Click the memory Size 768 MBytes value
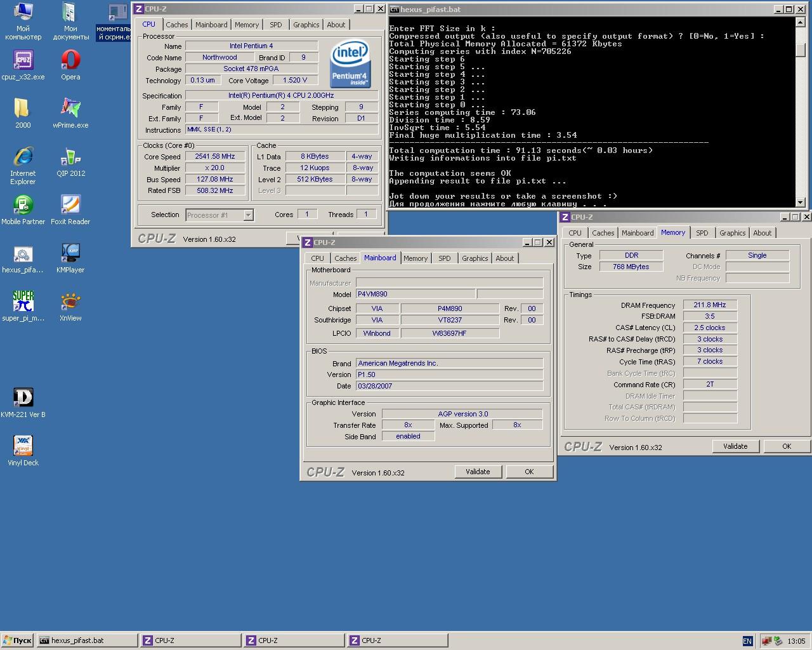Viewport: 812px width, 650px height. pos(631,267)
